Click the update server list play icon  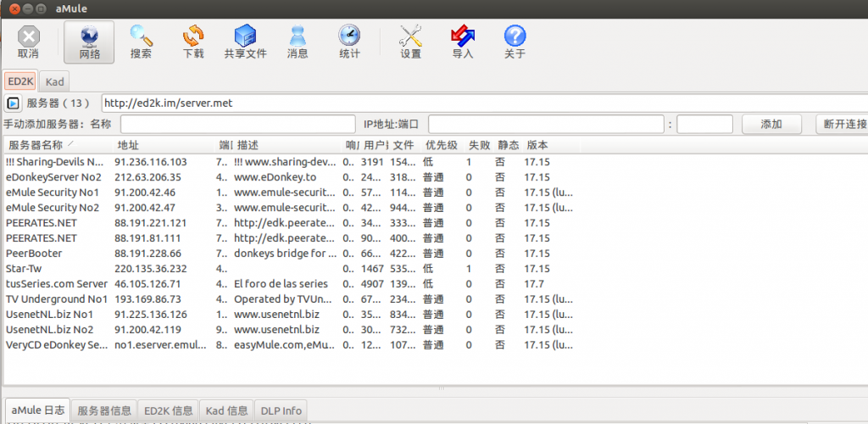(x=13, y=103)
